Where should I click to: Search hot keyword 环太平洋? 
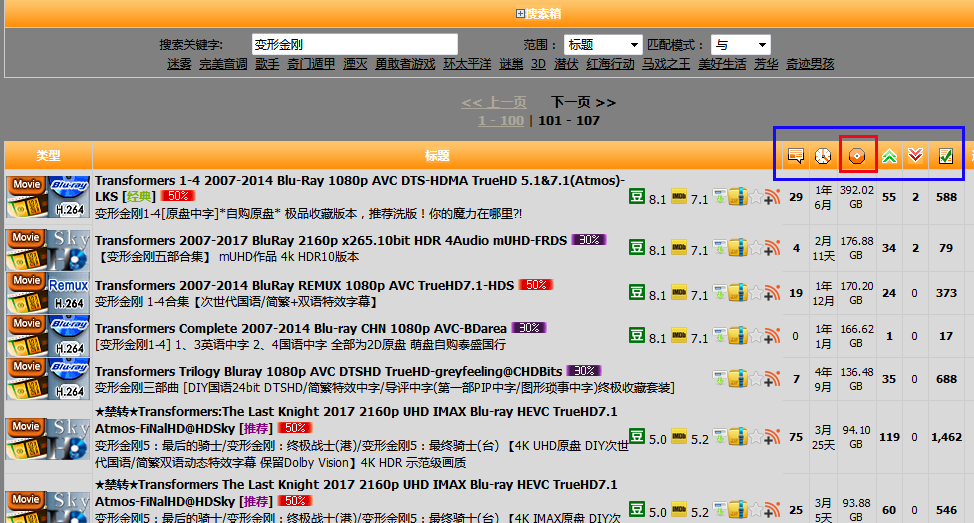coord(467,64)
